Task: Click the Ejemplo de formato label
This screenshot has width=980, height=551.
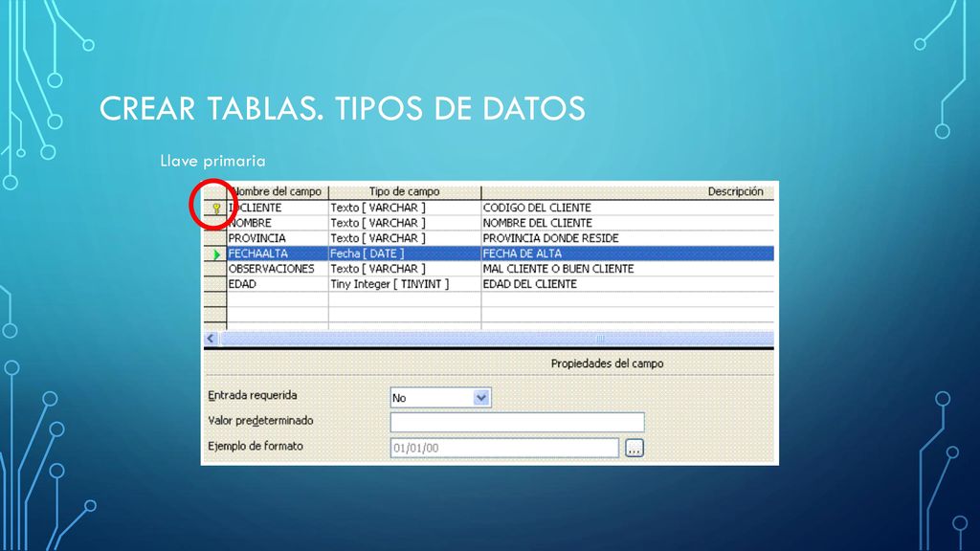Action: click(x=255, y=447)
